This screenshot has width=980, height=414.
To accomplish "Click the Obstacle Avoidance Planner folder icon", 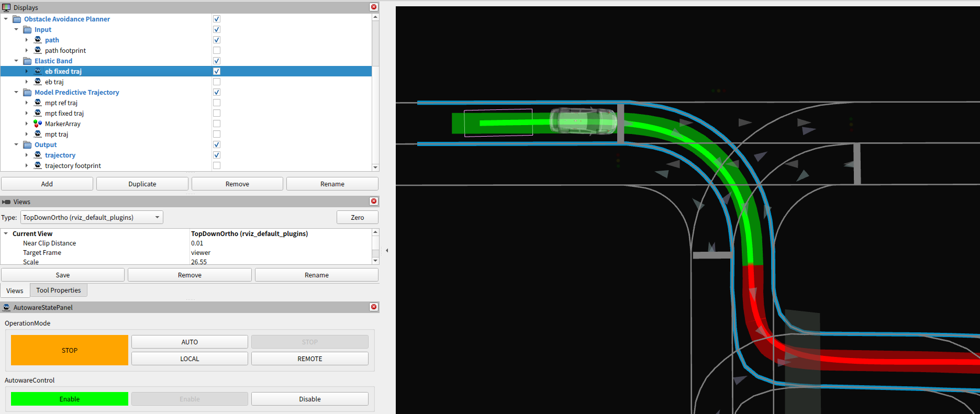I will point(17,19).
